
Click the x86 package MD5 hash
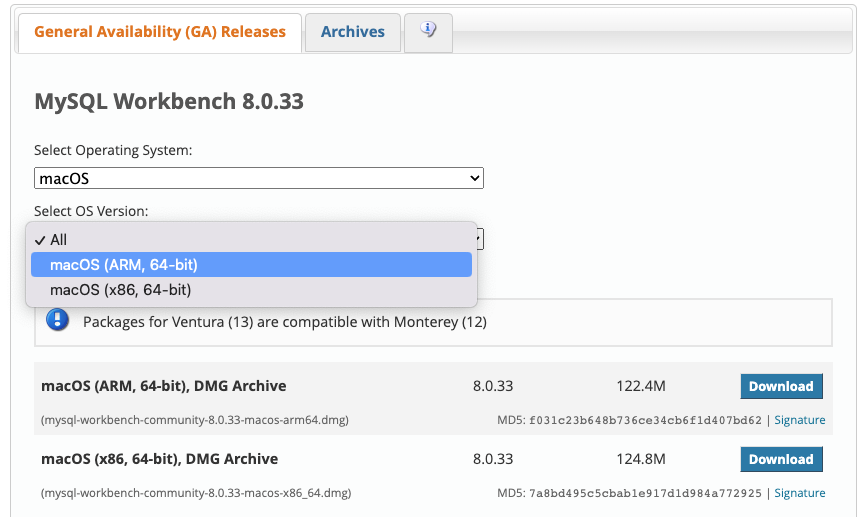pos(645,493)
